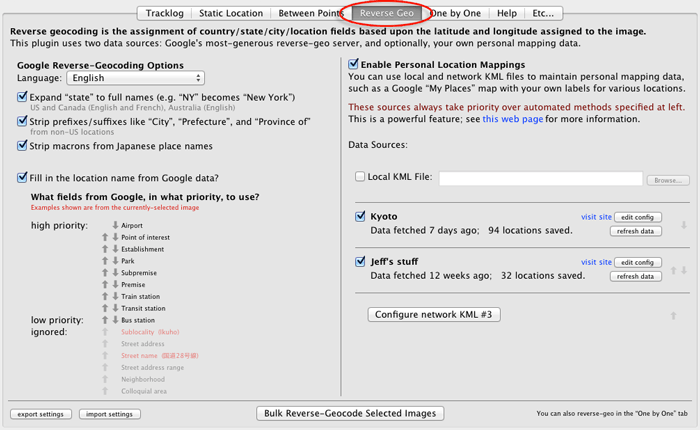Disable Enable Personal Location Mappings
This screenshot has width=700, height=430.
pyautogui.click(x=353, y=64)
